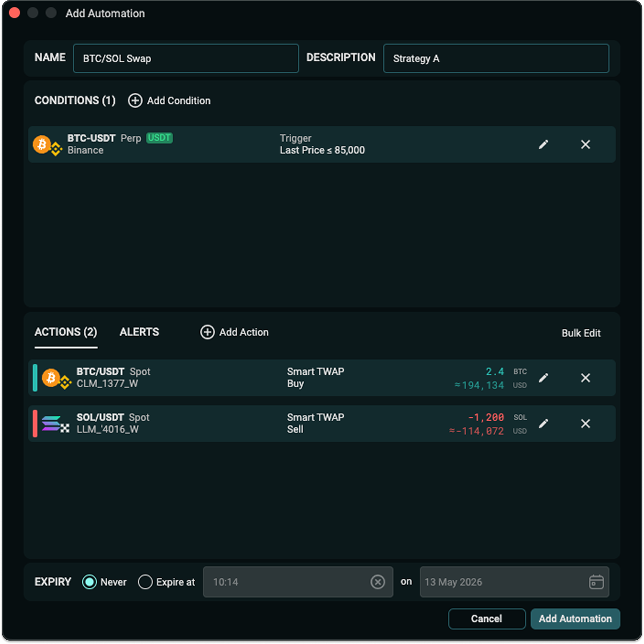Click the green USDT badge
The height and width of the screenshot is (644, 644).
point(159,138)
